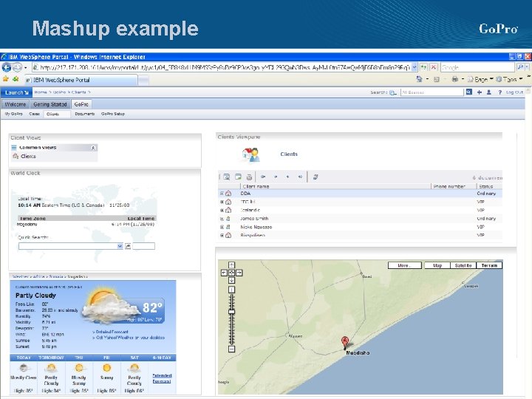Click the Satellite map view button
This screenshot has width=532, height=399.
(463, 265)
